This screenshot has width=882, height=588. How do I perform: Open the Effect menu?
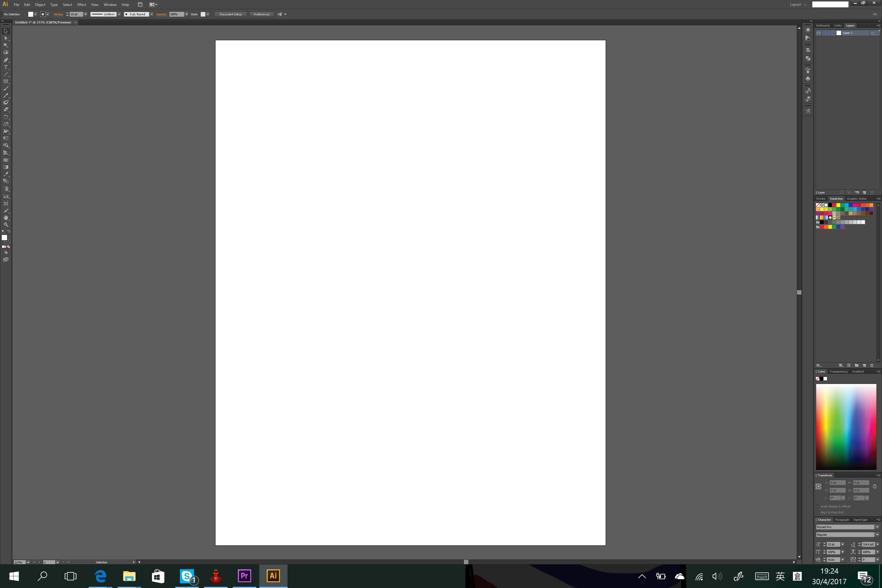81,4
